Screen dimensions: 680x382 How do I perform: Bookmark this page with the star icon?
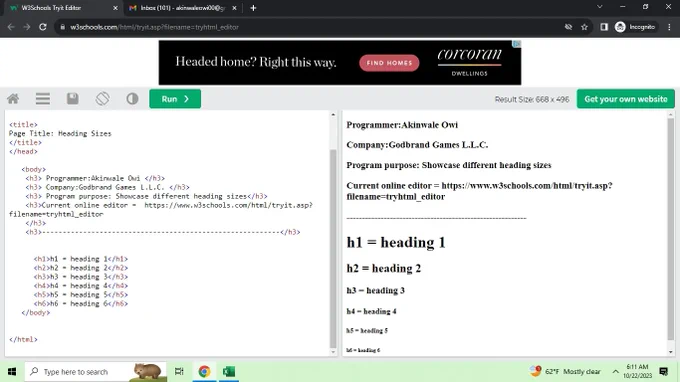[x=584, y=27]
